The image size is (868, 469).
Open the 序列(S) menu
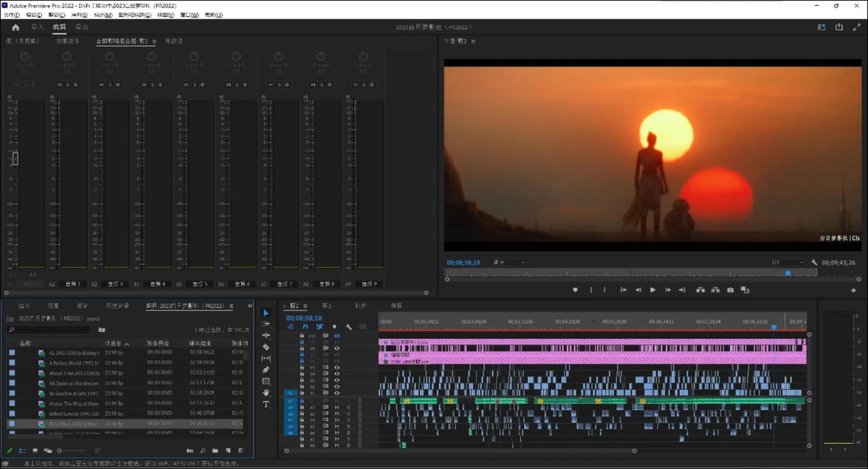(x=79, y=15)
